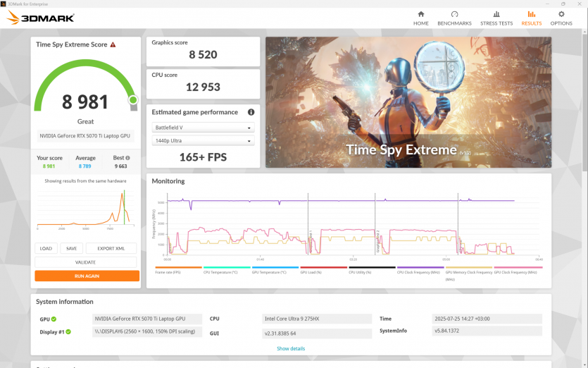Click the green marker on the score gauge
Screen dimensions: 588x368
(132, 100)
